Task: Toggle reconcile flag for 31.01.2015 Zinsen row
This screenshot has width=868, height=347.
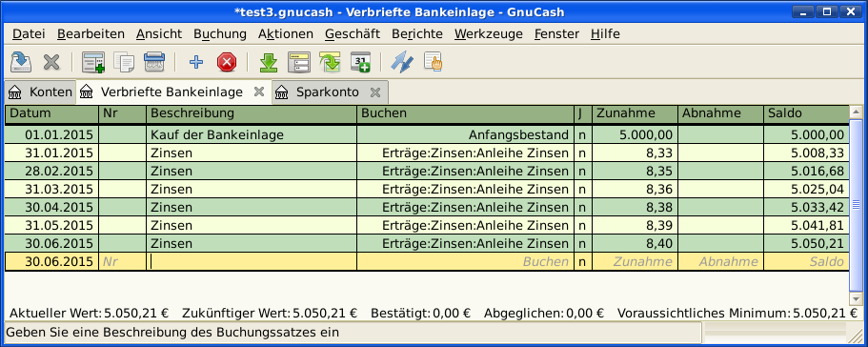Action: tap(583, 153)
